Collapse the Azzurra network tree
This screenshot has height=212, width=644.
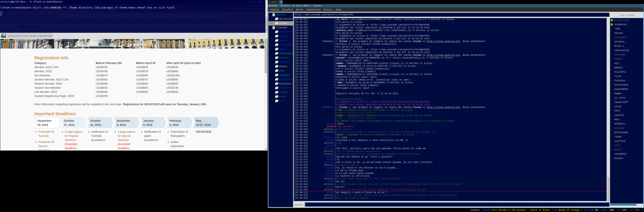(270, 15)
